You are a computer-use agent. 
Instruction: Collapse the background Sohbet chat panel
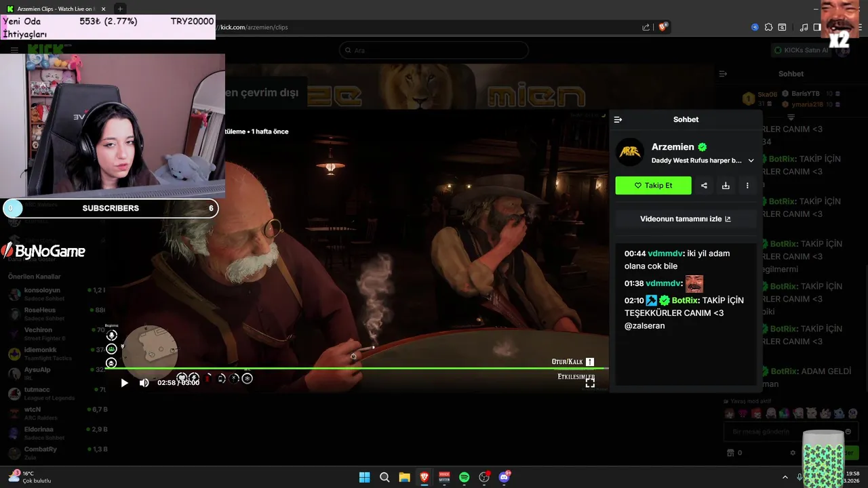(x=723, y=73)
